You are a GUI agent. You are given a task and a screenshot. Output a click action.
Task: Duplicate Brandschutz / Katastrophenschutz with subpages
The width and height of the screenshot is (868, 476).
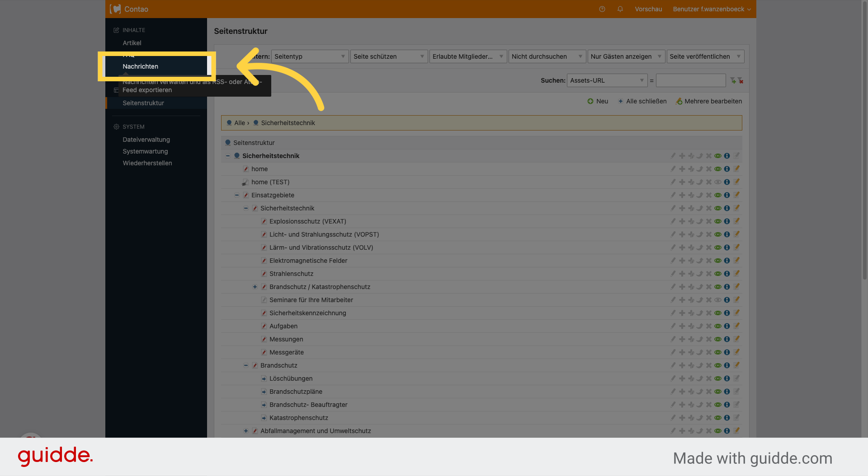[x=691, y=287]
